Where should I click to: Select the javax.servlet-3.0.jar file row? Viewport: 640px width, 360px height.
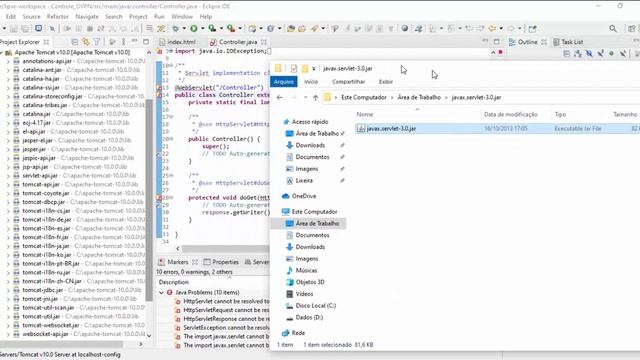click(498, 129)
